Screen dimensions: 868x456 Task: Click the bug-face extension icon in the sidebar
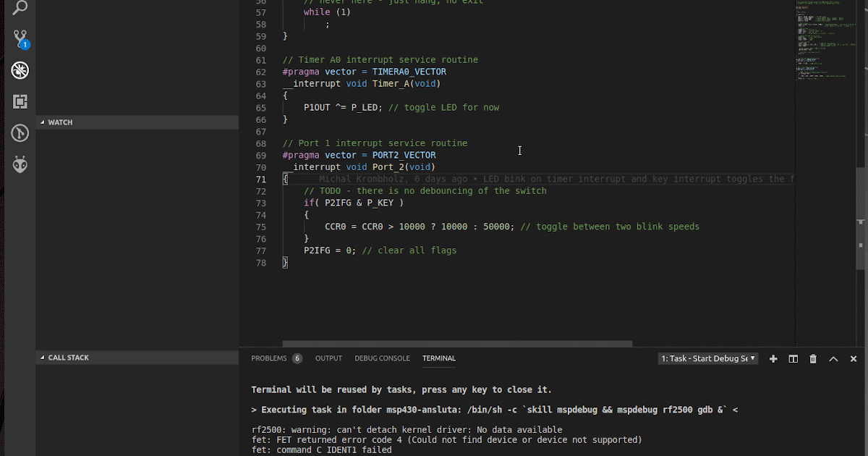pyautogui.click(x=19, y=164)
